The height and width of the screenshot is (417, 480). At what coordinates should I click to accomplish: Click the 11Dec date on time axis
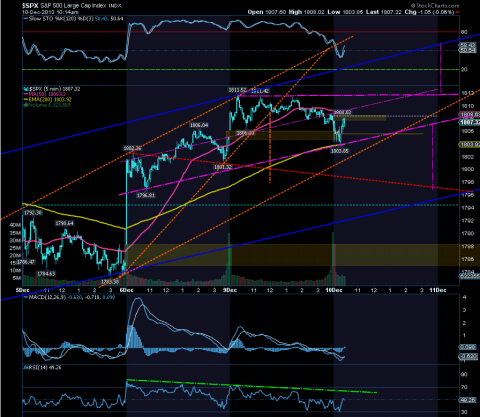point(437,290)
